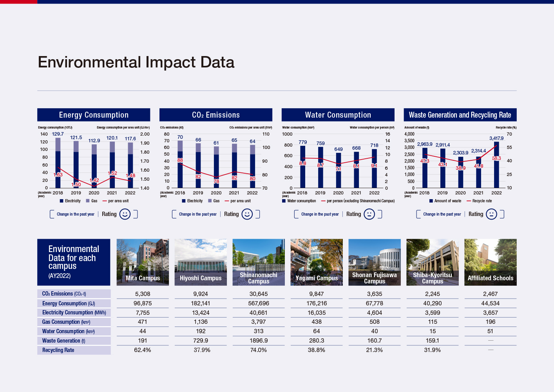The height and width of the screenshot is (392, 554).
Task: Expand the Change in the past year bracket under Energy Consumption
Action: (76, 214)
